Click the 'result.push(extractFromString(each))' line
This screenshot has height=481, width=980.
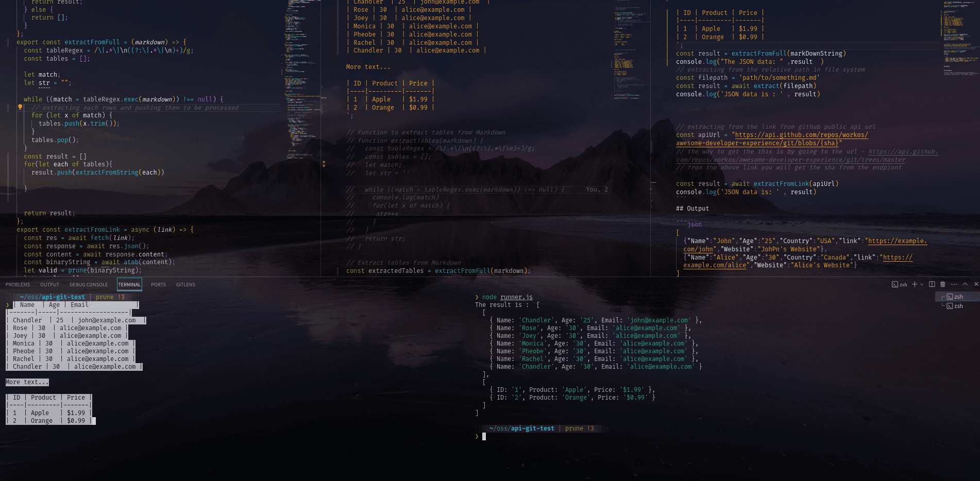[x=98, y=173]
